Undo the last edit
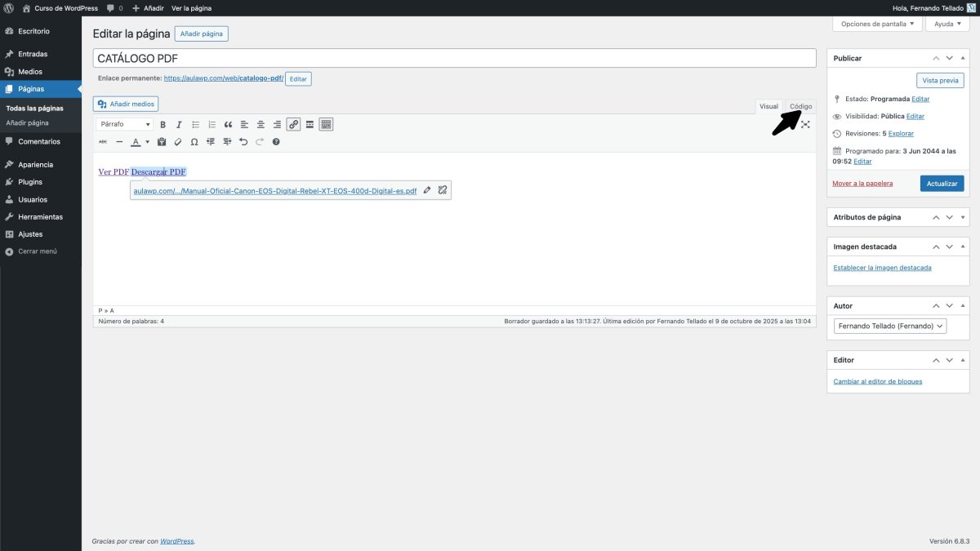The width and height of the screenshot is (980, 551). [243, 142]
